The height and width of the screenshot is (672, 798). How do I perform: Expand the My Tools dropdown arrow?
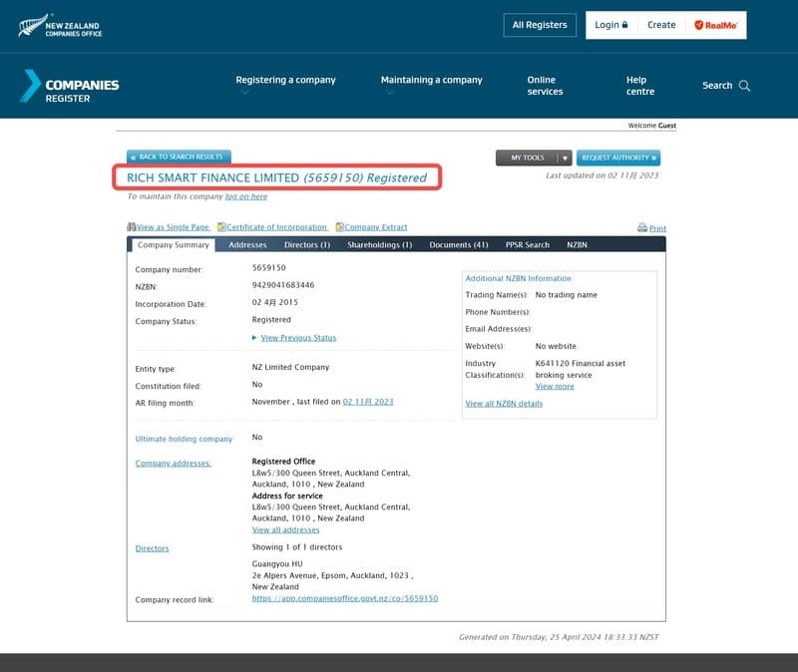pos(565,158)
